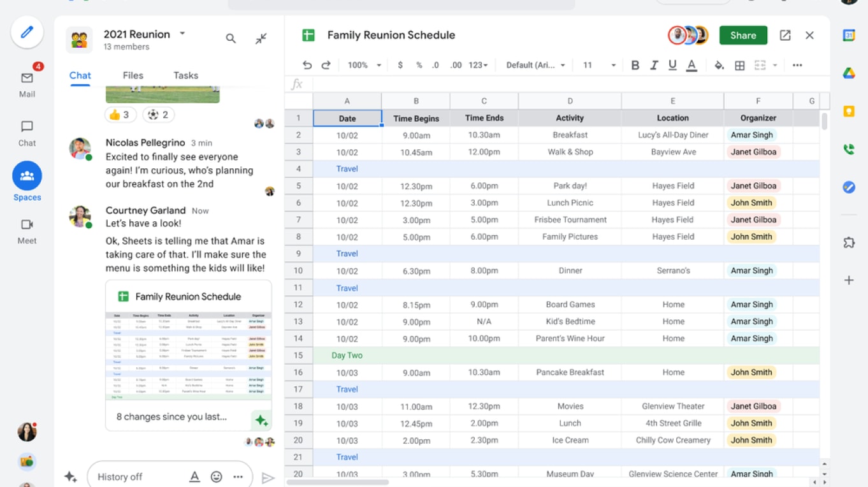Search in the 2021 Reunion space
This screenshot has height=487, width=868.
231,39
